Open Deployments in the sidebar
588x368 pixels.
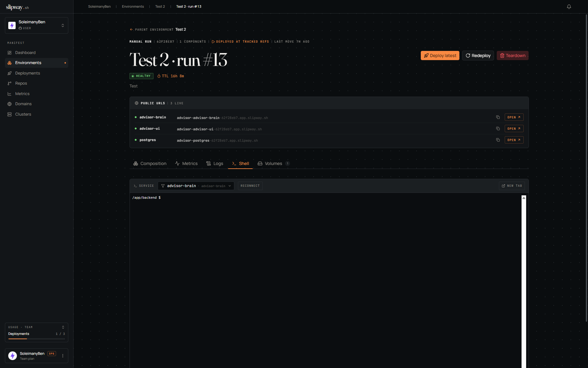click(36, 73)
